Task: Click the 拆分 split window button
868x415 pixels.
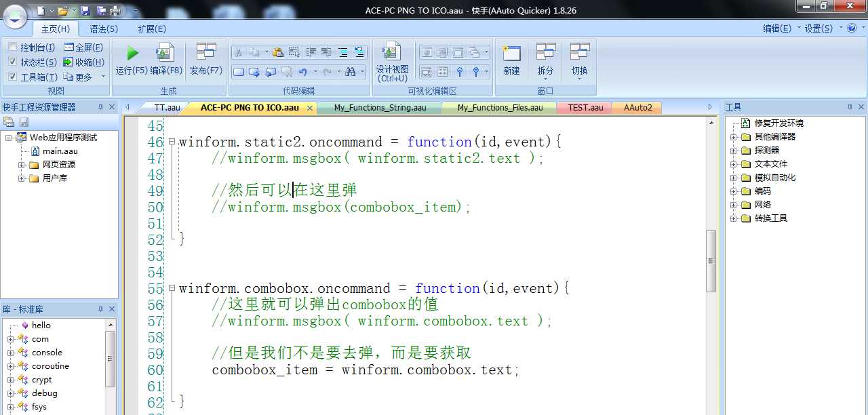Action: 545,61
